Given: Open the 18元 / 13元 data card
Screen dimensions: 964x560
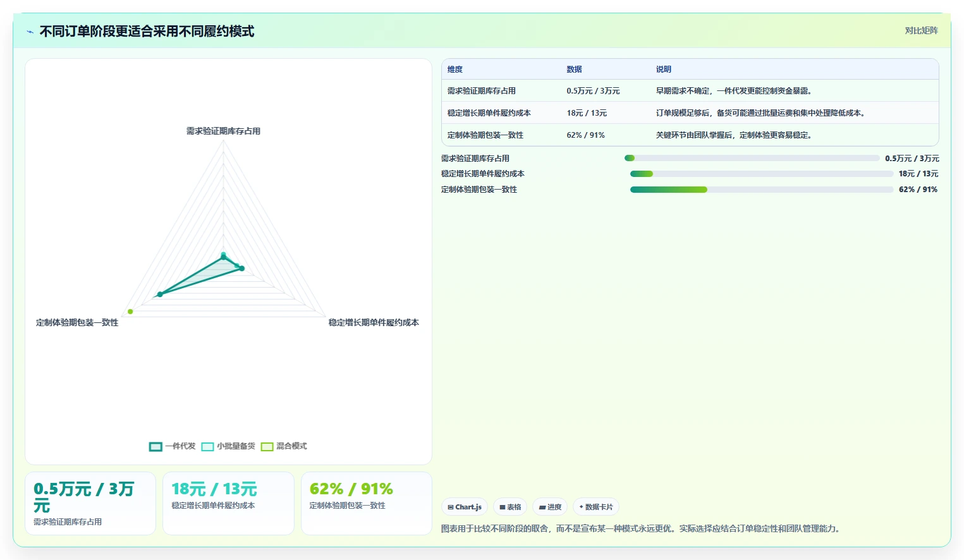Looking at the screenshot, I should (228, 503).
